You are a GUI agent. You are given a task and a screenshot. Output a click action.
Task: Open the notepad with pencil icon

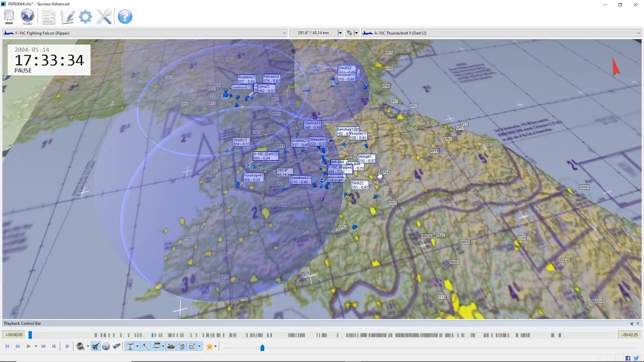tap(67, 17)
